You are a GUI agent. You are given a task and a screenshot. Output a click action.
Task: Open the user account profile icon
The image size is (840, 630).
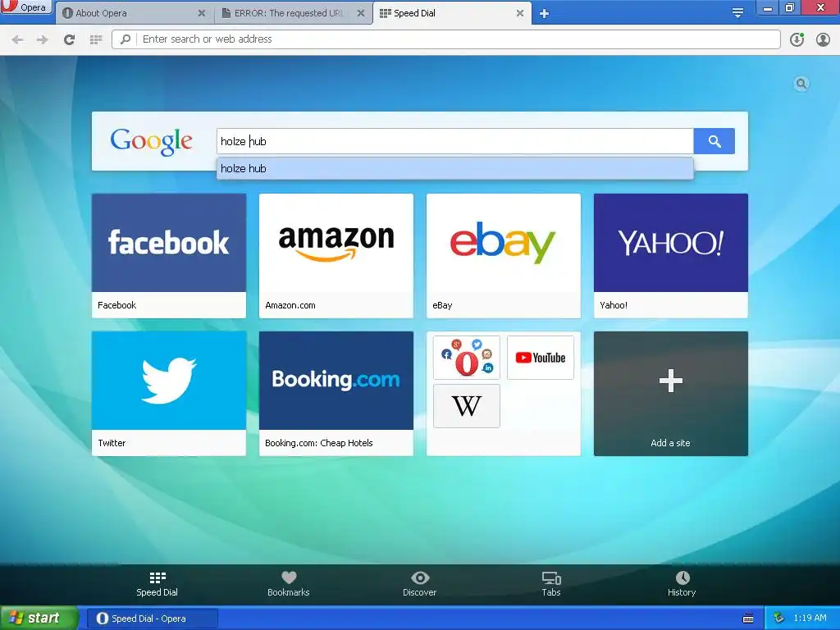click(x=823, y=39)
